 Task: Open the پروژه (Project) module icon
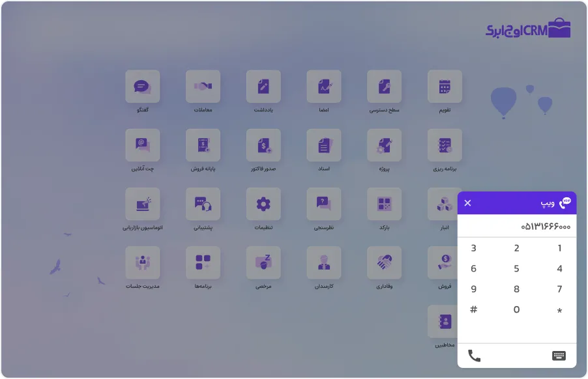[384, 145]
